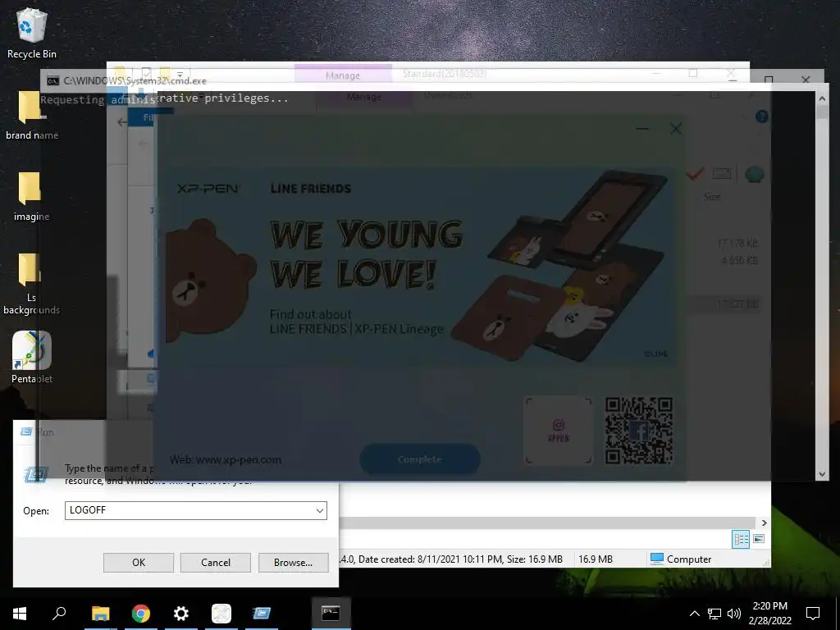Expand the Run dialog Open dropdown arrow
The height and width of the screenshot is (630, 840).
pos(320,510)
